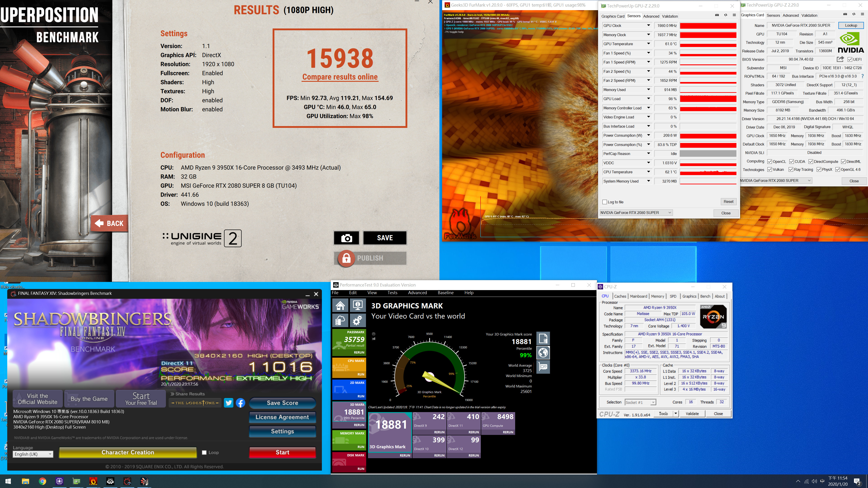Open Chrome from the taskbar
Image resolution: width=868 pixels, height=488 pixels.
pyautogui.click(x=42, y=481)
